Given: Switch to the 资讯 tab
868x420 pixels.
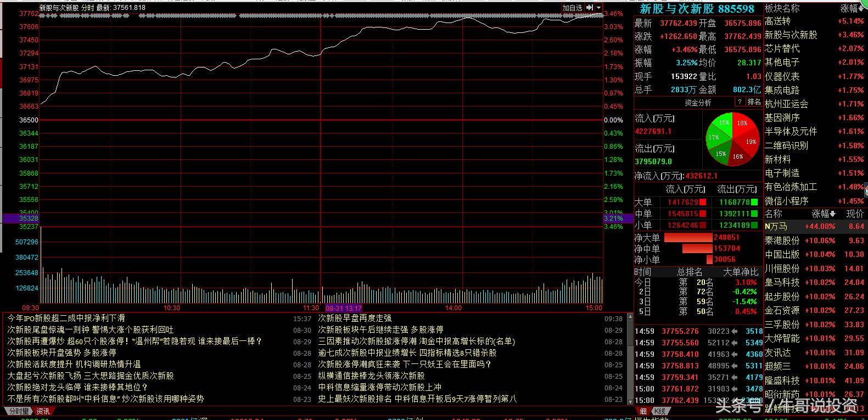Looking at the screenshot, I should (x=43, y=411).
